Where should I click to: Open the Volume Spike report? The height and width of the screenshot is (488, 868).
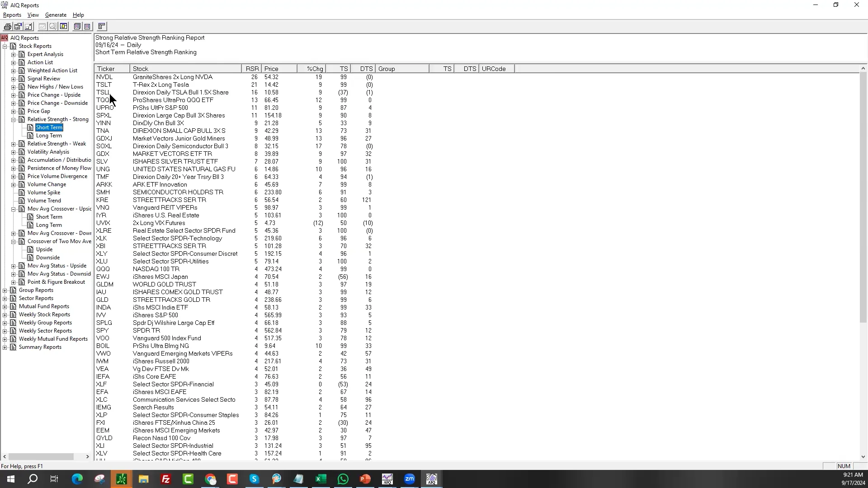tap(43, 192)
